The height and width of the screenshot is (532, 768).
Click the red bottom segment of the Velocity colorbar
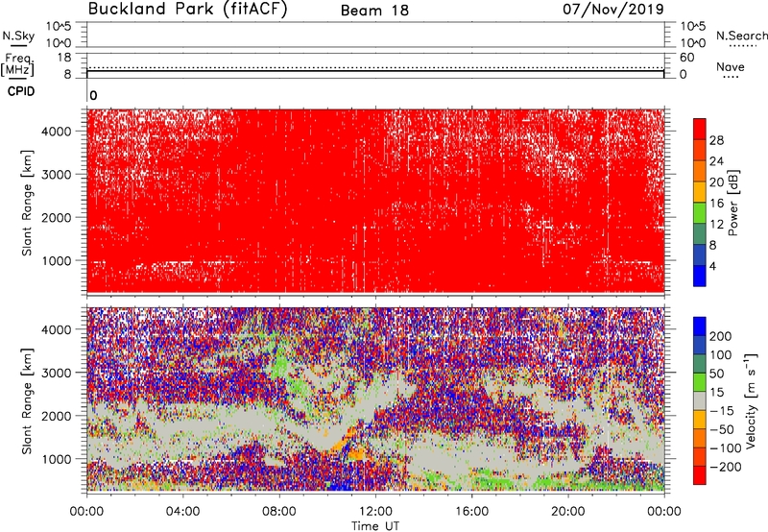pyautogui.click(x=700, y=475)
